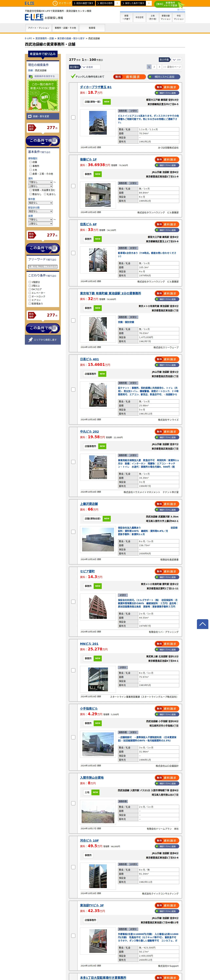
Task: Click 検索条件を保存する save icon button
Action: (42, 76)
